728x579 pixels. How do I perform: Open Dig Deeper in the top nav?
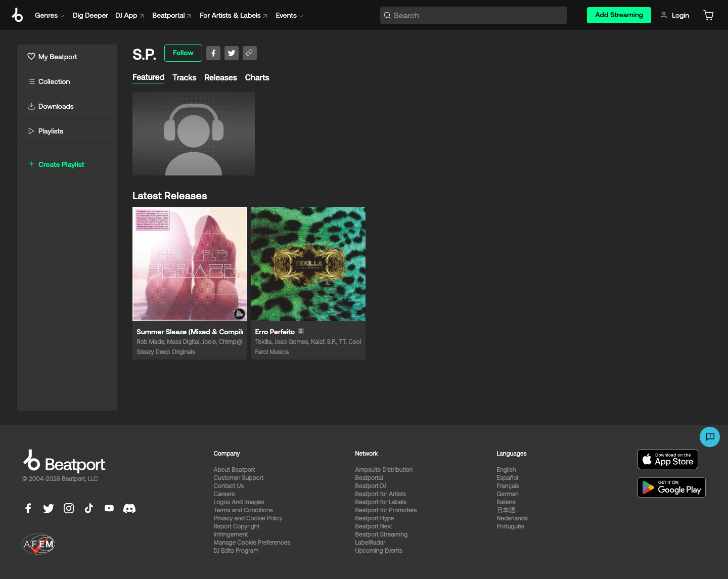pyautogui.click(x=90, y=15)
